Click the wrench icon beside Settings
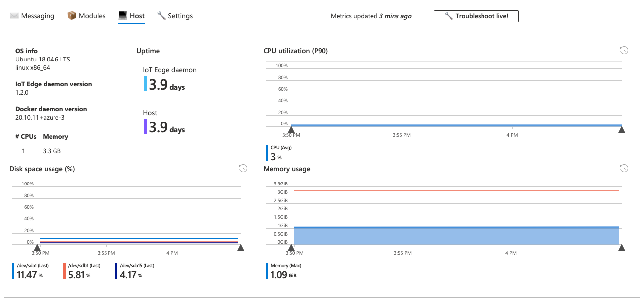The width and height of the screenshot is (644, 305). (161, 16)
